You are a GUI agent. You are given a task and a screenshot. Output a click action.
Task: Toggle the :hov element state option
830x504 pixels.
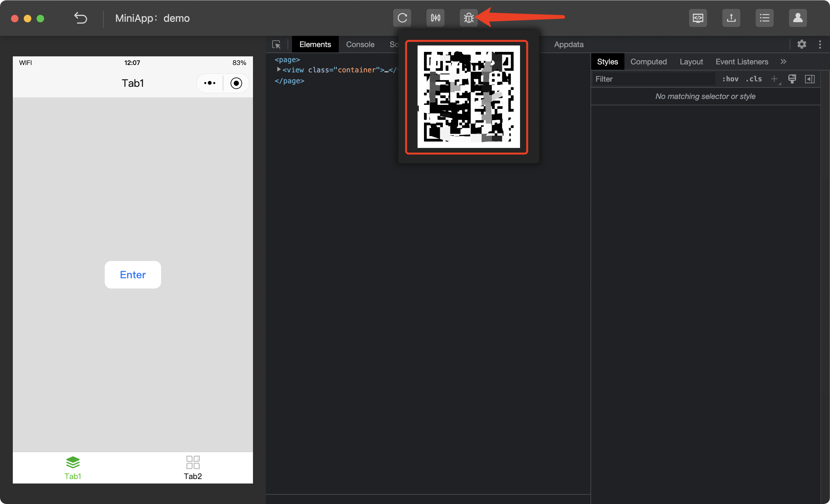point(730,79)
